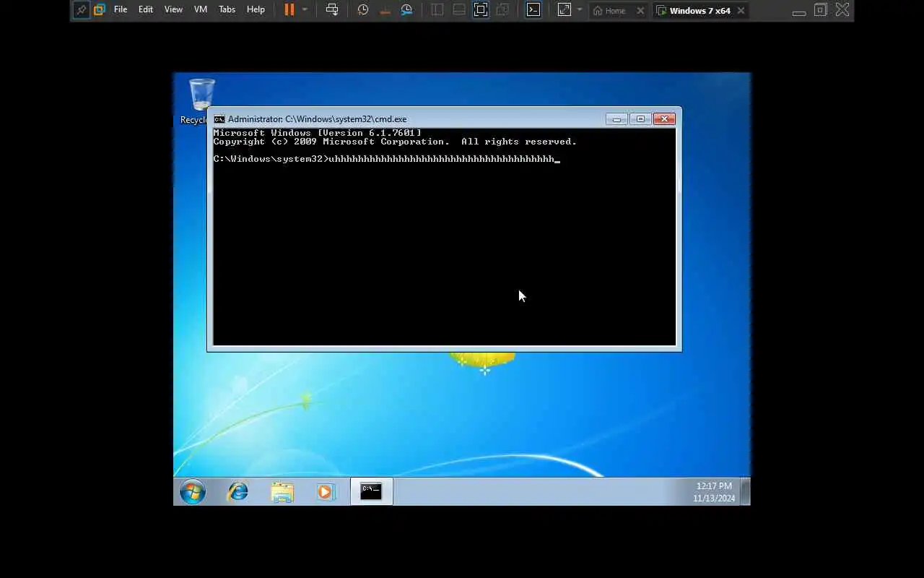The height and width of the screenshot is (578, 924).
Task: Suspend the virtual machine with pause icon
Action: 289,10
